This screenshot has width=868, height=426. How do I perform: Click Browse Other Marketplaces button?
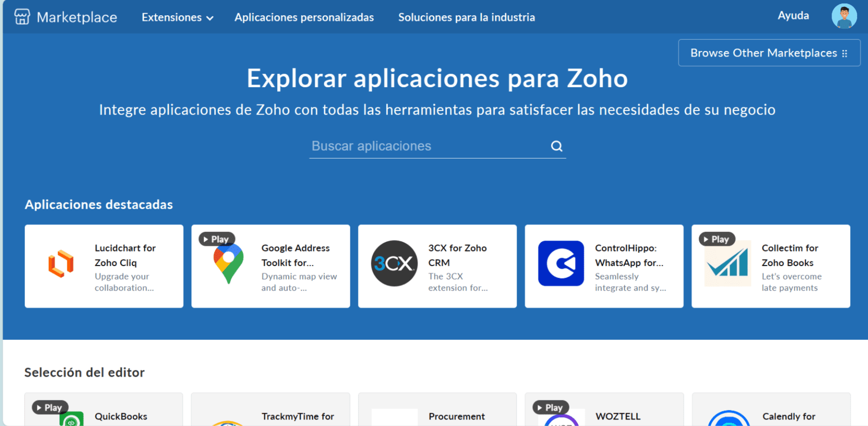pyautogui.click(x=769, y=53)
